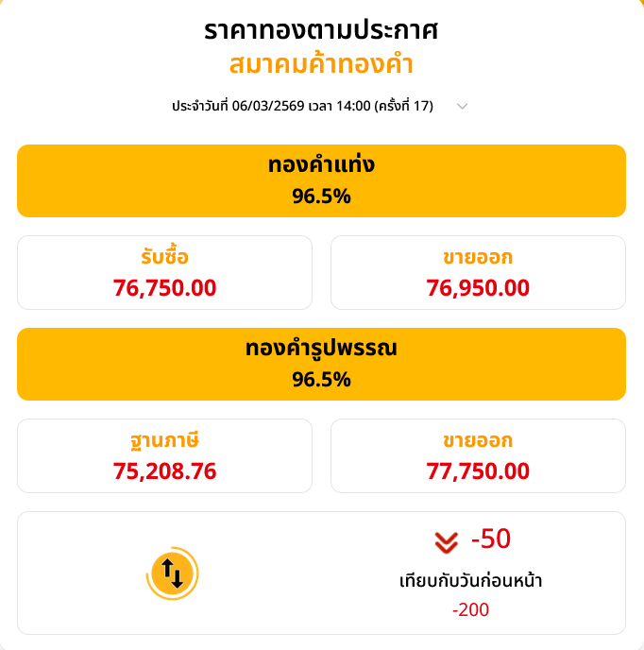The height and width of the screenshot is (650, 644).
Task: Expand the date and time chevron
Action: point(462,106)
